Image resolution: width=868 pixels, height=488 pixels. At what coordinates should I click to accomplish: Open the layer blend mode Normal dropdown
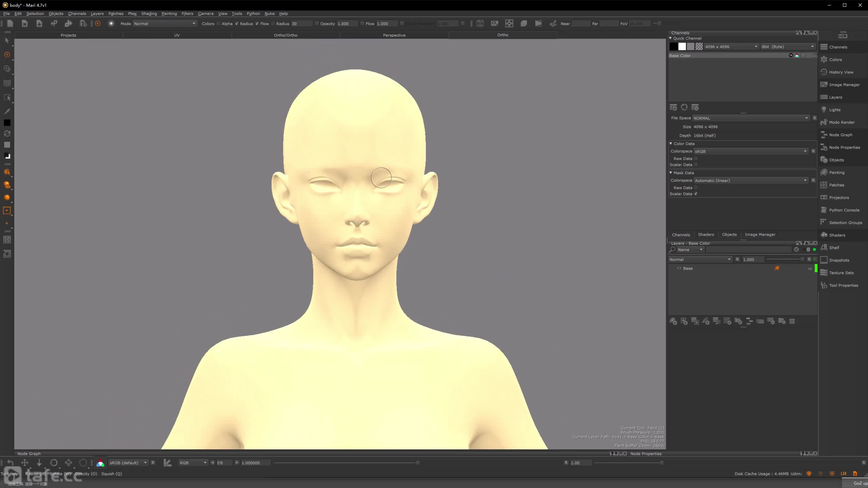coord(700,260)
